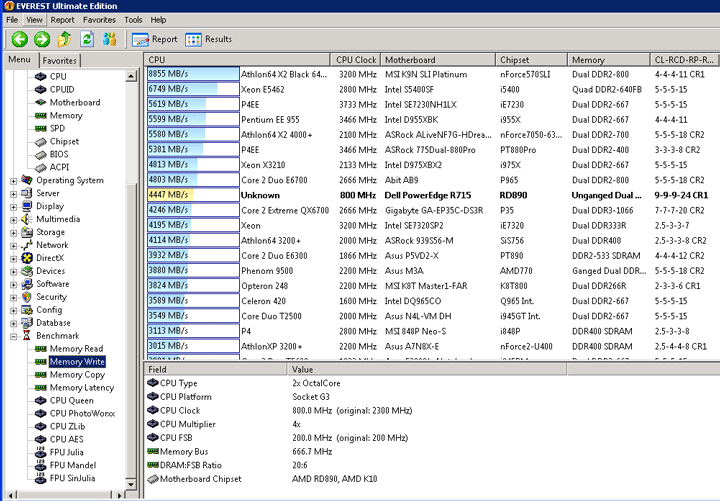Open the View menu
The image size is (720, 501).
tap(34, 20)
